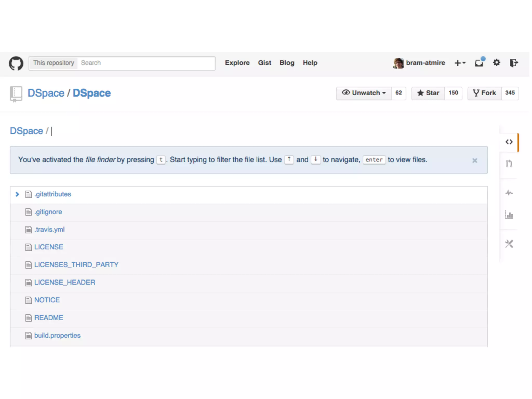Open the Code sidebar icon
Screen dimensions: 532x399
pos(509,142)
